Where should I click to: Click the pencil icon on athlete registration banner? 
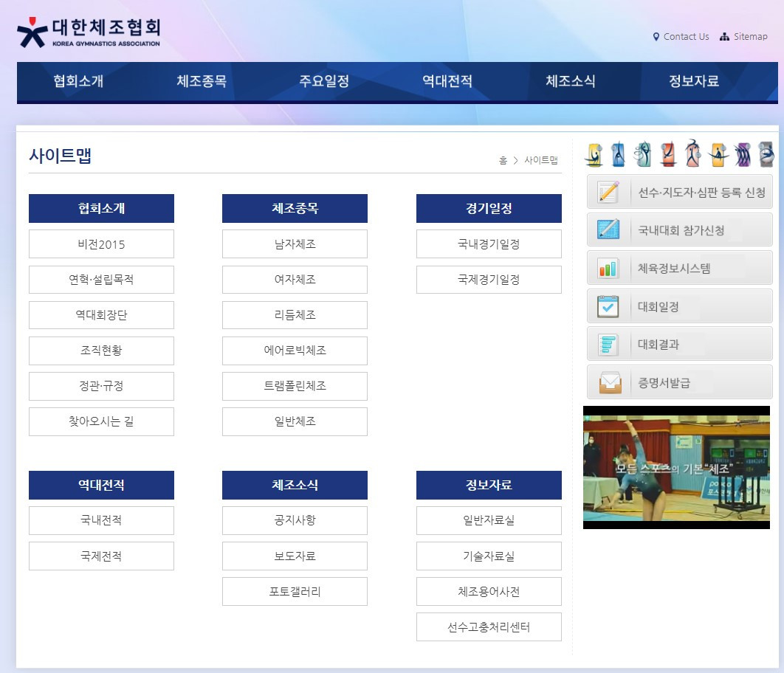tap(607, 191)
